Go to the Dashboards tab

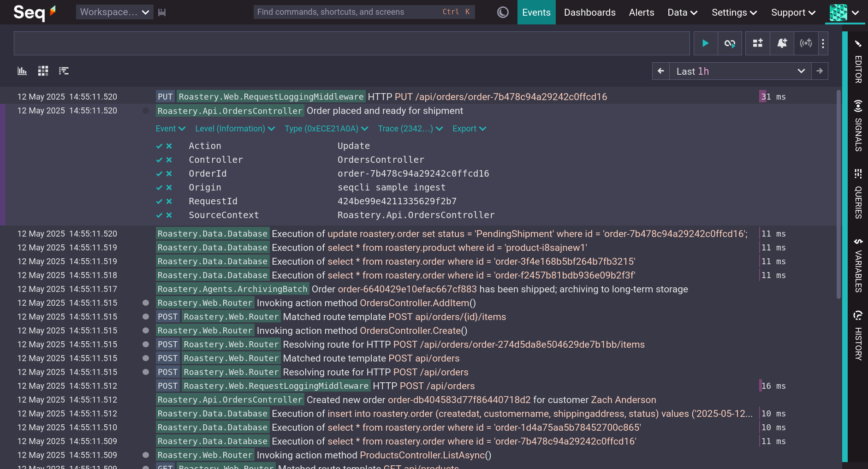[x=589, y=12]
